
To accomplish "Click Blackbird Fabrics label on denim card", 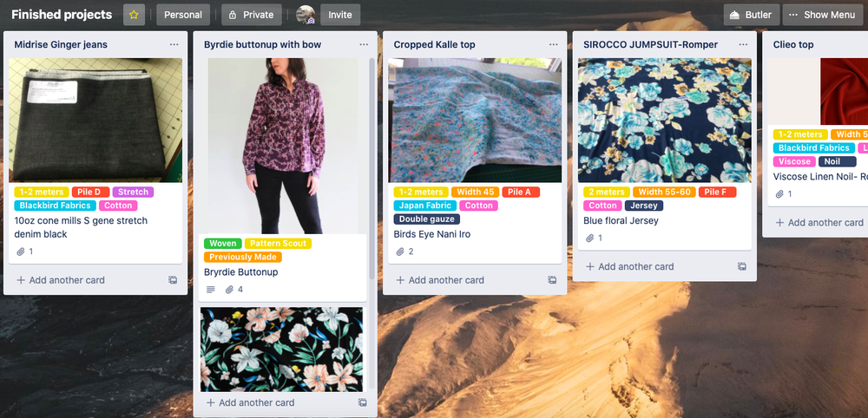I will pyautogui.click(x=55, y=206).
